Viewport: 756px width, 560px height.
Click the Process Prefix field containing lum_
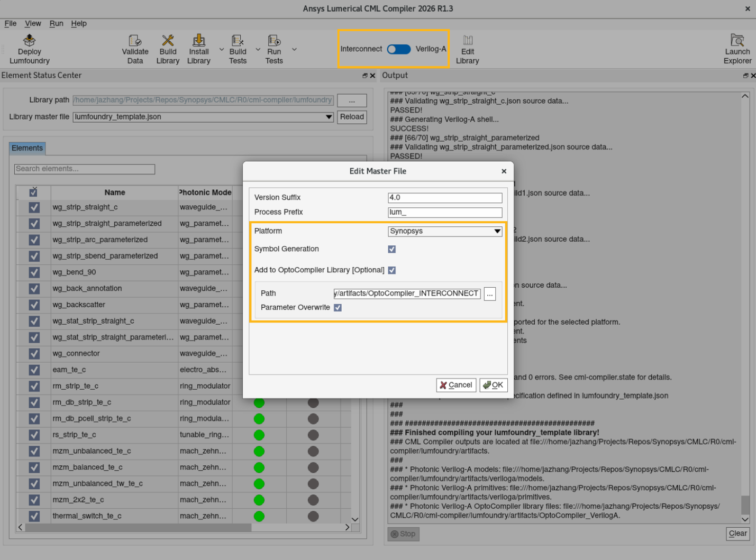click(x=445, y=212)
